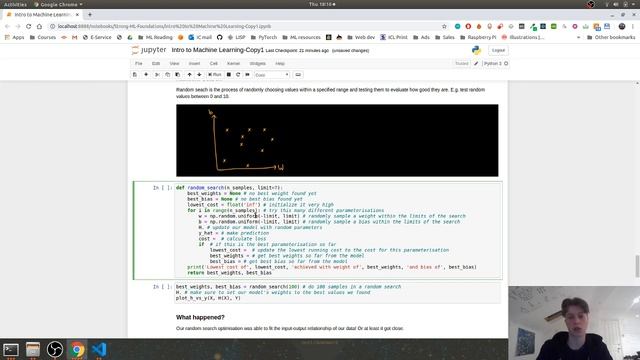Viewport: 640px width, 360px height.
Task: Click the Logout button
Action: (x=498, y=50)
